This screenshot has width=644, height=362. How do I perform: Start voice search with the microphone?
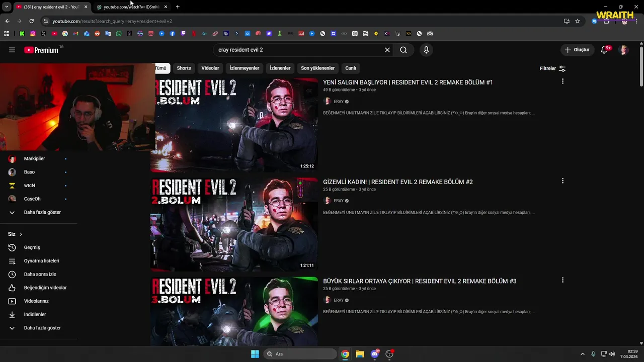pyautogui.click(x=426, y=50)
